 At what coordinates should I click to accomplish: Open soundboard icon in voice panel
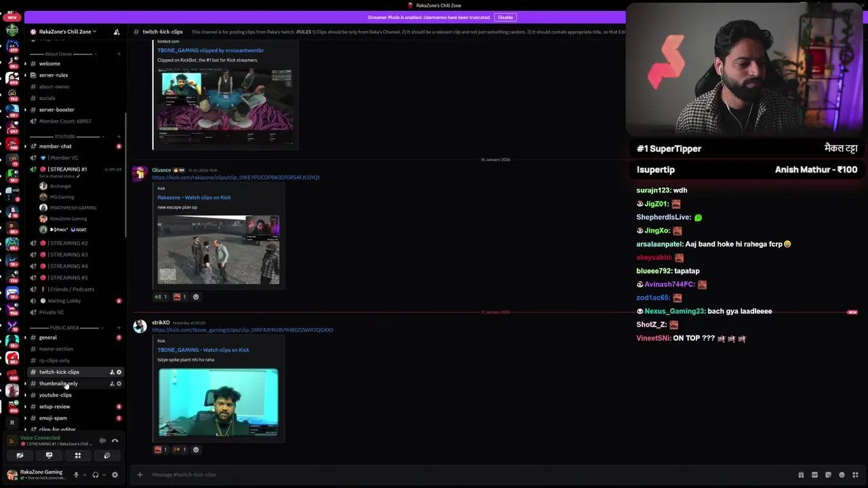[x=106, y=455]
